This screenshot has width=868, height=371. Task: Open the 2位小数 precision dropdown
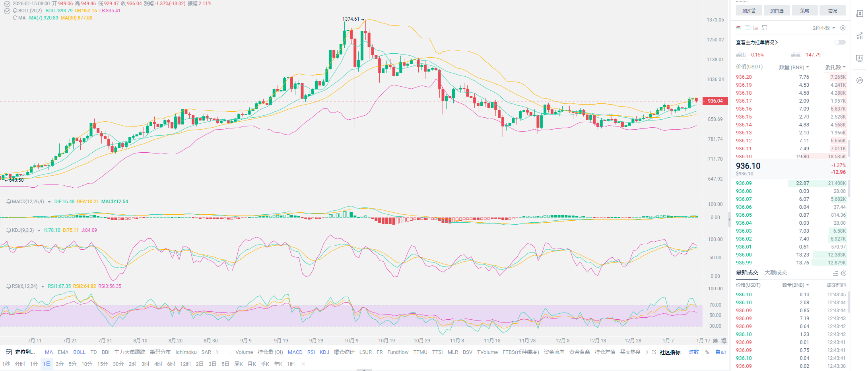pyautogui.click(x=823, y=28)
